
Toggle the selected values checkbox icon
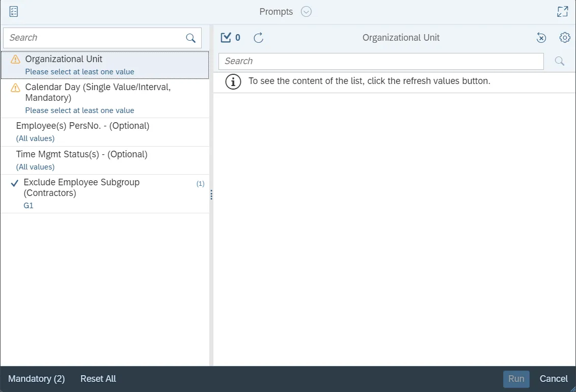(226, 38)
